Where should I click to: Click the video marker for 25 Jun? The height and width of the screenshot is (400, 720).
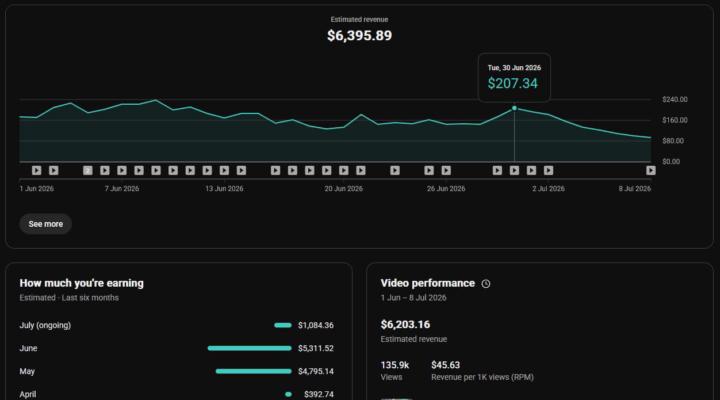coord(429,170)
